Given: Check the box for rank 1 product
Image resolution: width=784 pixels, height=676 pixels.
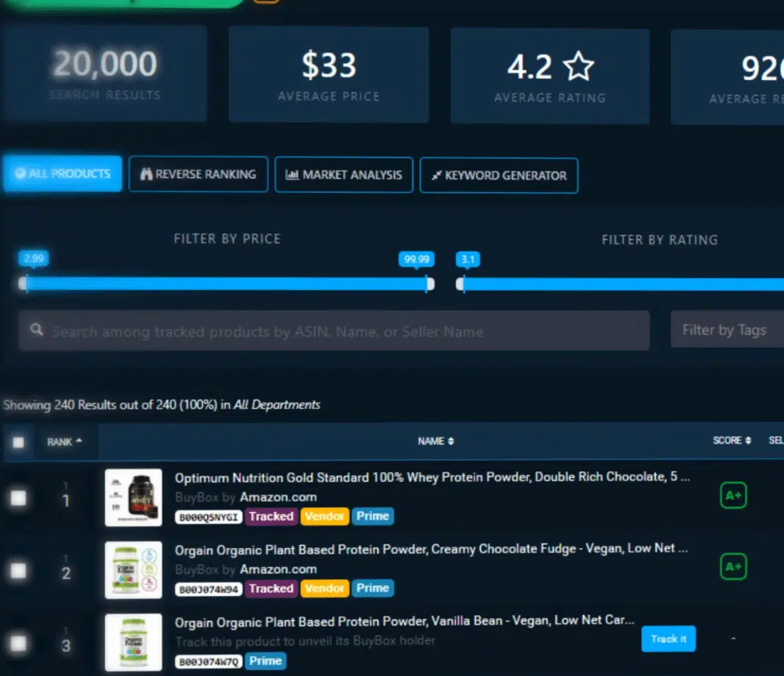Looking at the screenshot, I should click(18, 498).
